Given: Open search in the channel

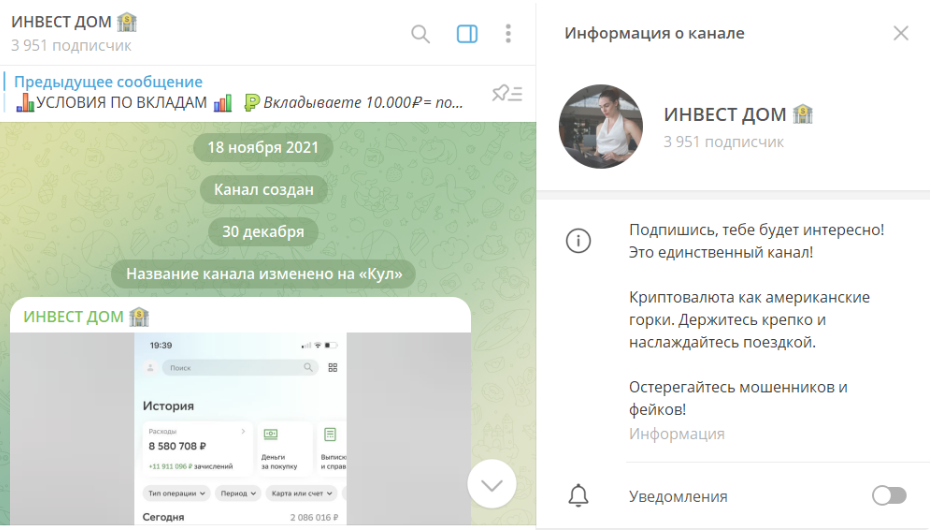Looking at the screenshot, I should point(420,34).
